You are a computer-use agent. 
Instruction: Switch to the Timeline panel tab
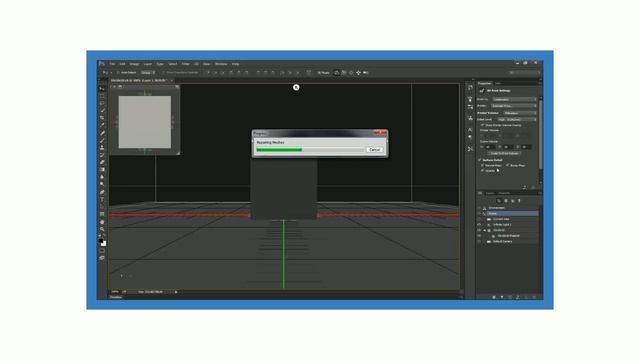(x=116, y=297)
